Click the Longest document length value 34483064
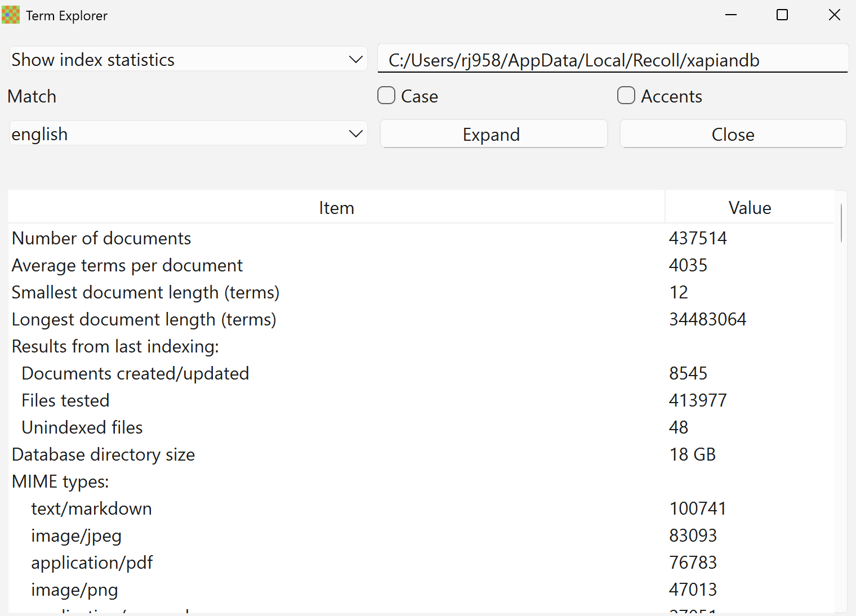 click(x=707, y=319)
